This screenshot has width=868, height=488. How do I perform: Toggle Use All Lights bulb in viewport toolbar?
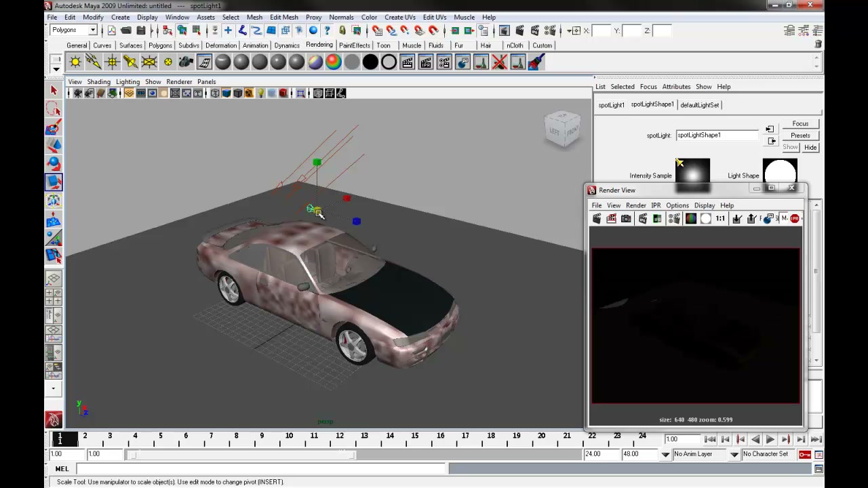[x=260, y=94]
